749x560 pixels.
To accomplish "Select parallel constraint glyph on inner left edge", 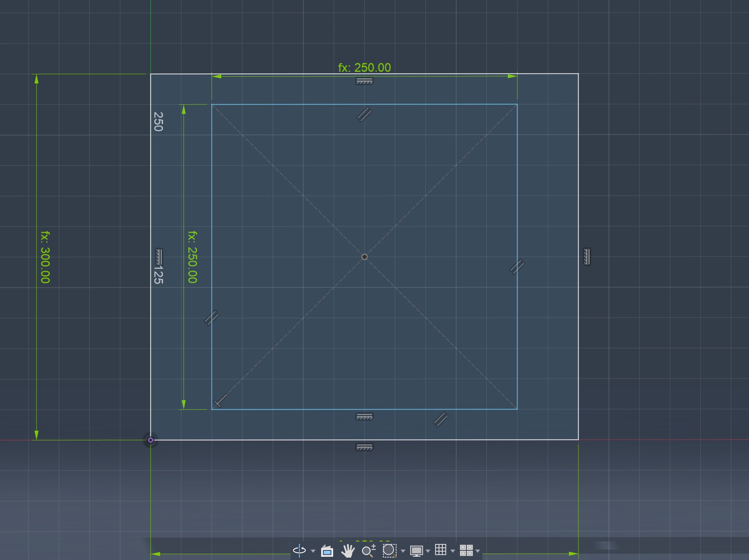I will [x=212, y=318].
